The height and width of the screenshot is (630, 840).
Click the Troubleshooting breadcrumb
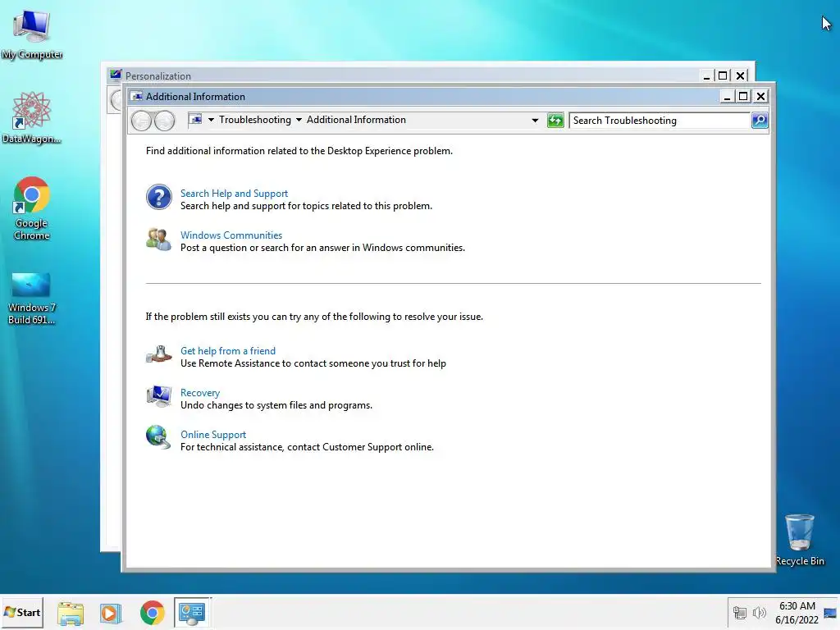pyautogui.click(x=255, y=120)
